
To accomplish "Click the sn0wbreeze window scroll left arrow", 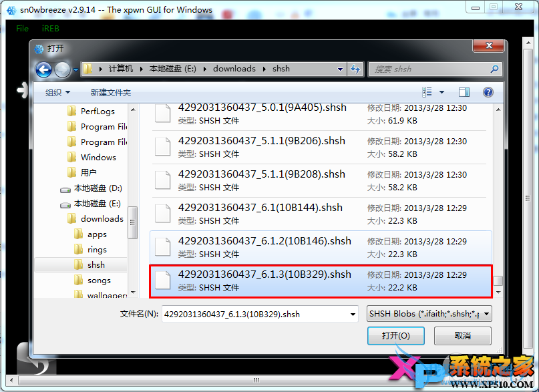I will (11, 380).
